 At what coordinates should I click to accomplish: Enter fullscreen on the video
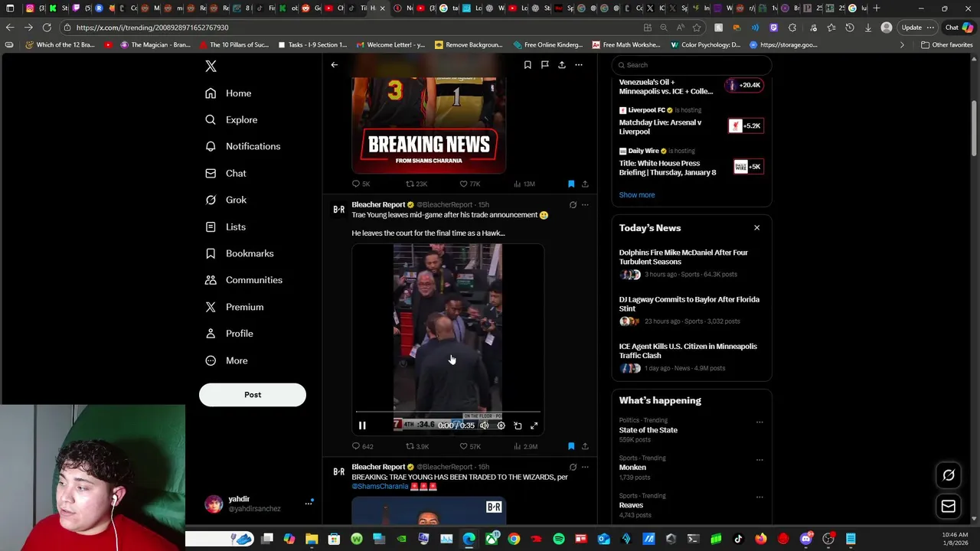(x=534, y=425)
